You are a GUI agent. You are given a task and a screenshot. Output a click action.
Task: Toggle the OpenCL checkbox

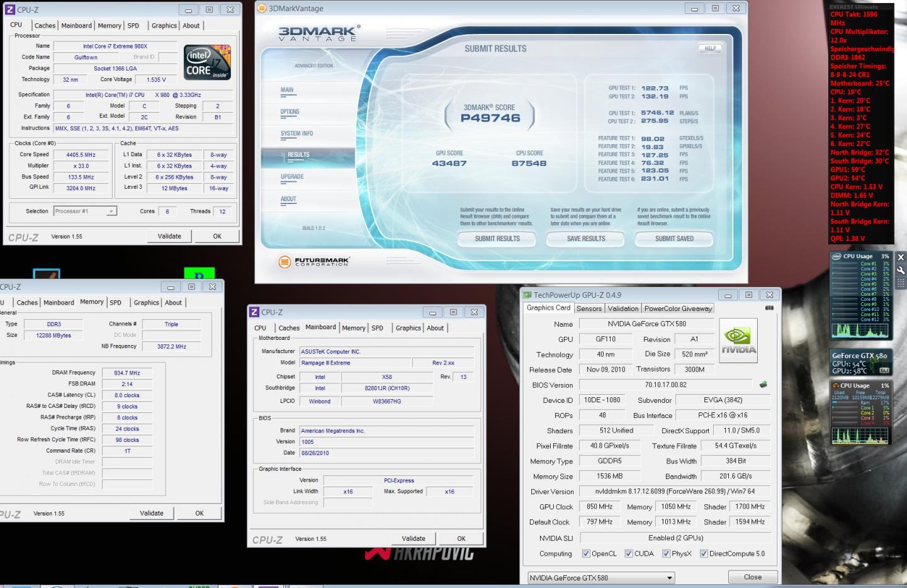pyautogui.click(x=586, y=554)
